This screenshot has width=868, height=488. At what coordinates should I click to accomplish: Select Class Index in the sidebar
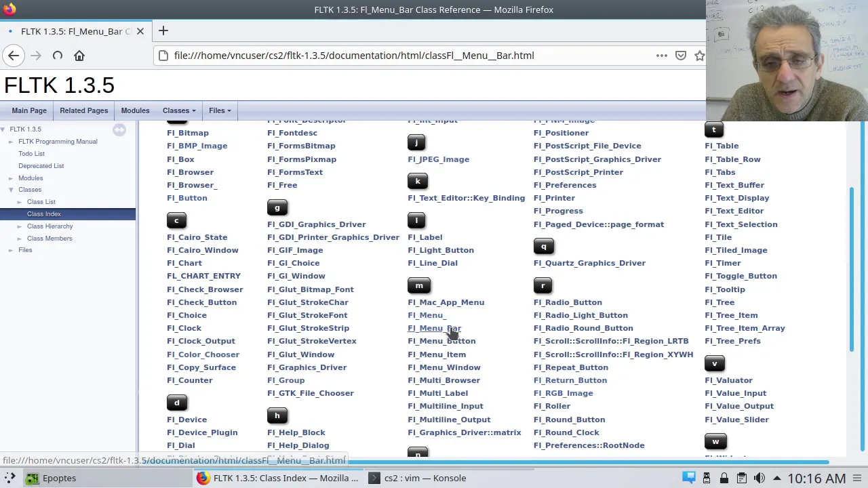(43, 214)
